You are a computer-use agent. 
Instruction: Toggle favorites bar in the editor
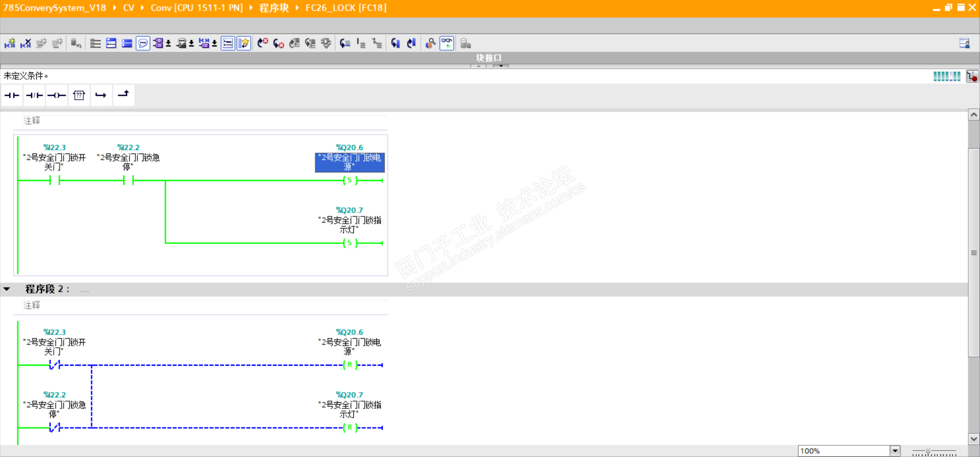click(x=244, y=43)
